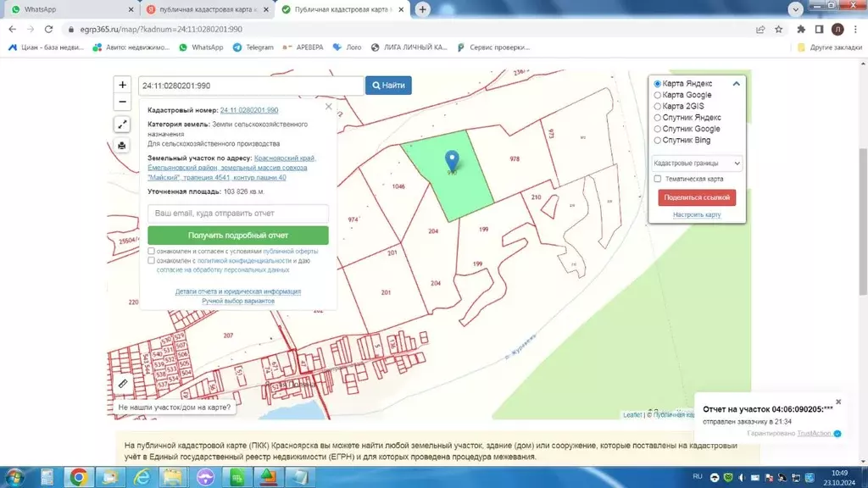Open a new browser tab
The width and height of the screenshot is (868, 488).
click(x=422, y=9)
